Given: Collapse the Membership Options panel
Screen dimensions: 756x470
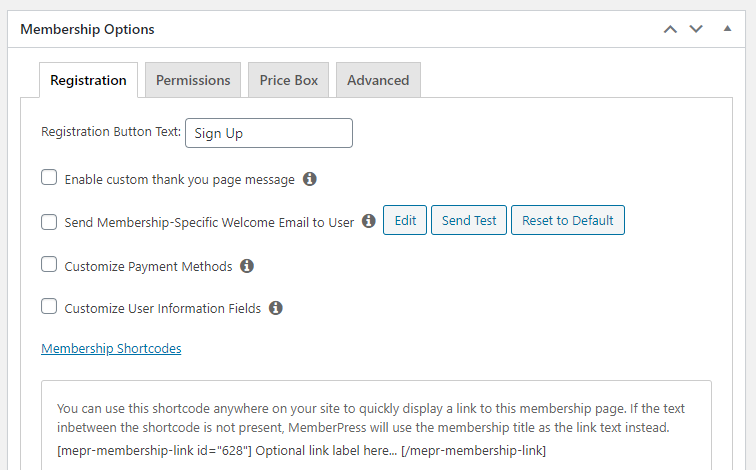Looking at the screenshot, I should coord(728,29).
